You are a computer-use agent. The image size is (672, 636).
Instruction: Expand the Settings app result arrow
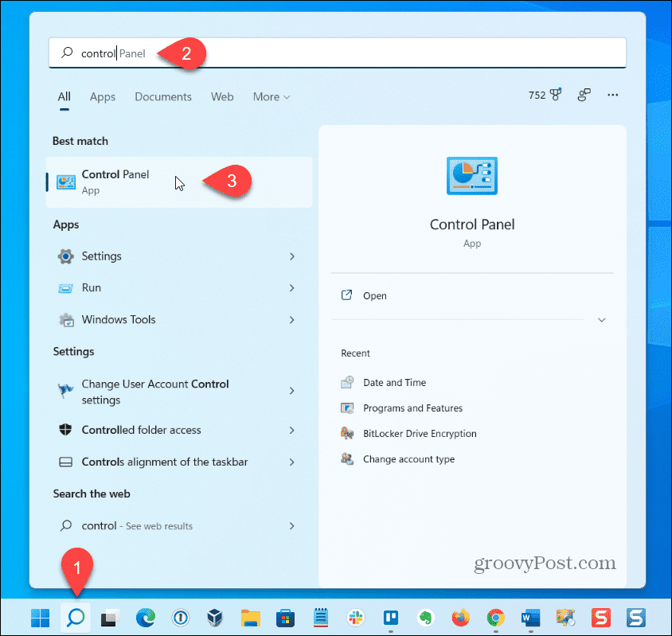pos(292,256)
